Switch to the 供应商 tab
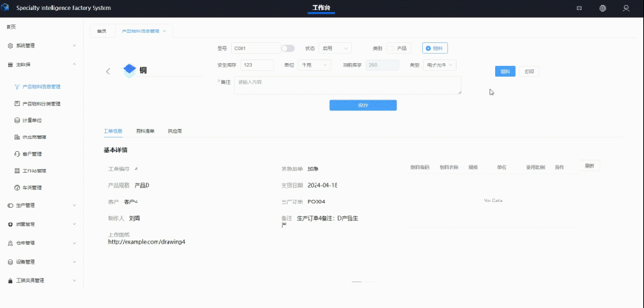 175,131
